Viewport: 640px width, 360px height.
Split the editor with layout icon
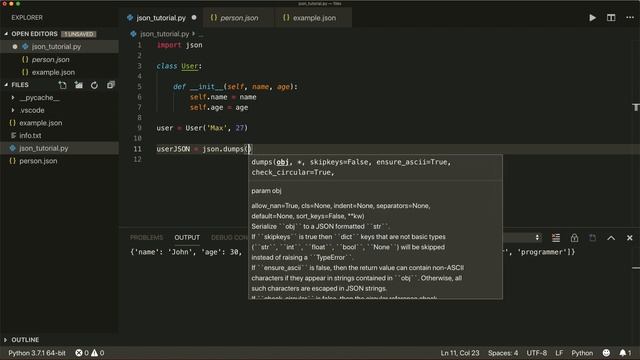[611, 18]
